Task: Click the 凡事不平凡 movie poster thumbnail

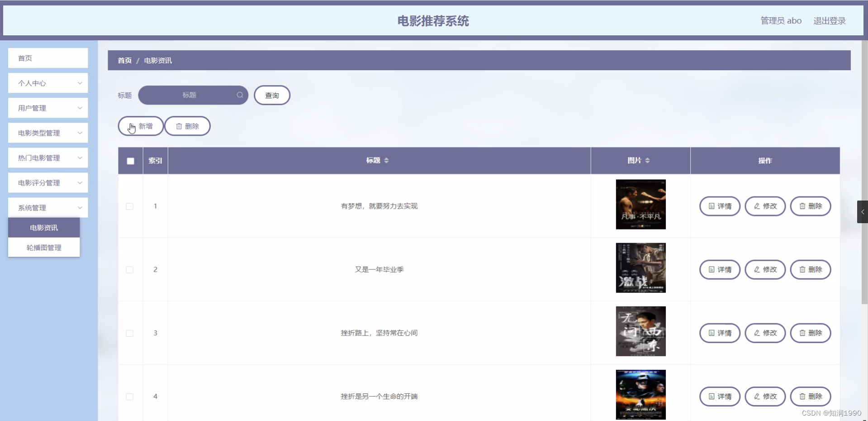Action: pyautogui.click(x=640, y=205)
